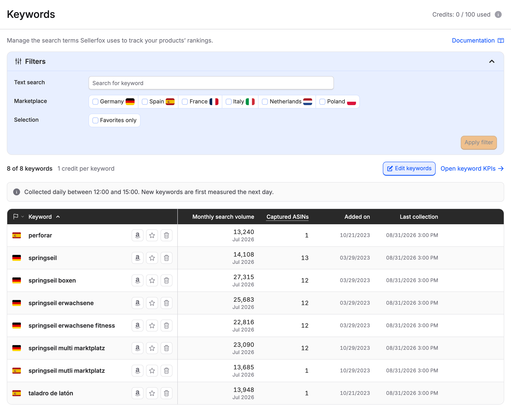The height and width of the screenshot is (420, 511).
Task: Delete the perforar keyword
Action: [167, 235]
